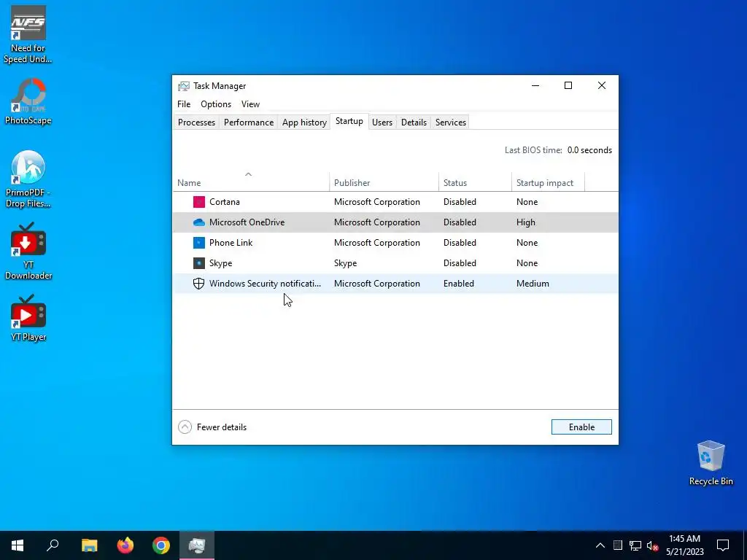Open the PrimoPDF desktop shortcut

(28, 179)
